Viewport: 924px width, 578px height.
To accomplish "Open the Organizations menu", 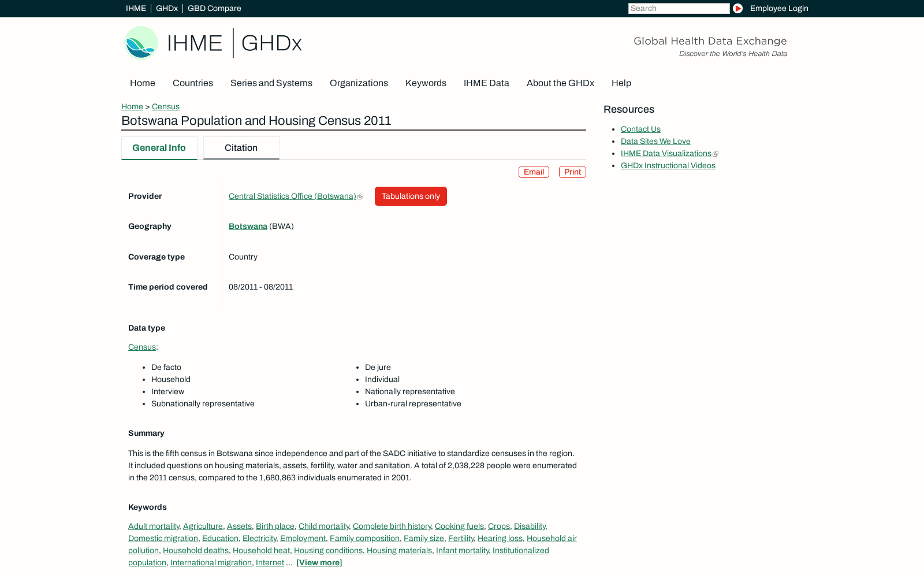I will (359, 83).
